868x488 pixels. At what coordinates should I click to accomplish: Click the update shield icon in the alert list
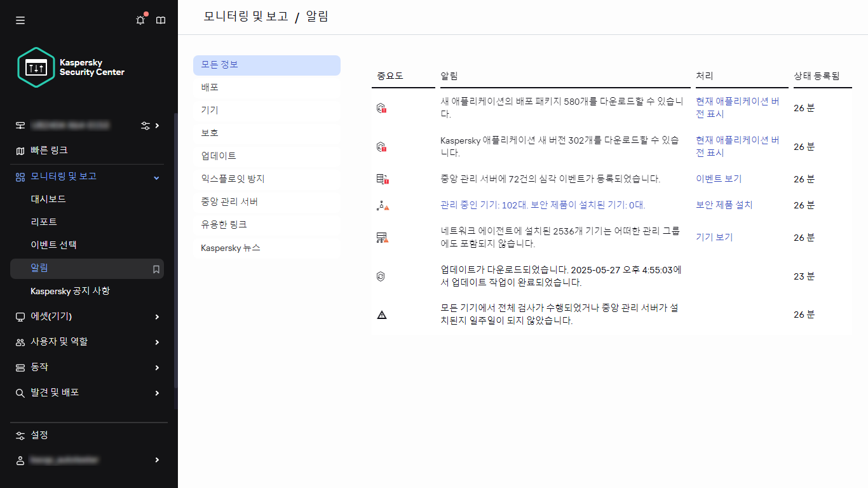point(382,276)
